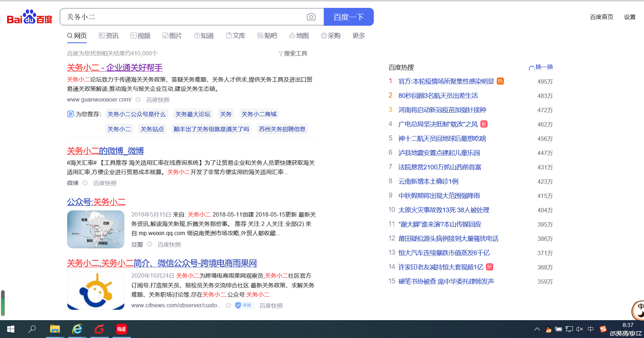This screenshot has height=338, width=644.
Task: Open File Explorer from taskbar
Action: pos(55,329)
